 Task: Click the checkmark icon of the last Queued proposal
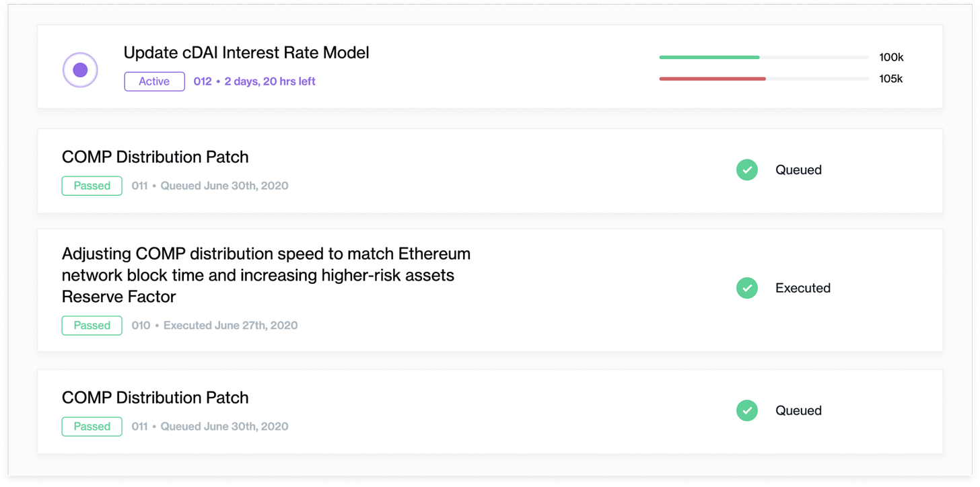pyautogui.click(x=746, y=410)
